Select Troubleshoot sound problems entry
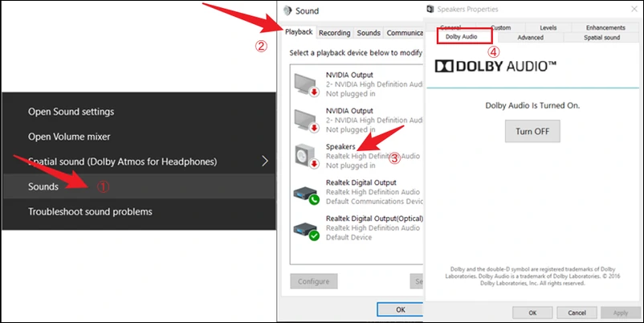This screenshot has width=644, height=323. tap(90, 211)
